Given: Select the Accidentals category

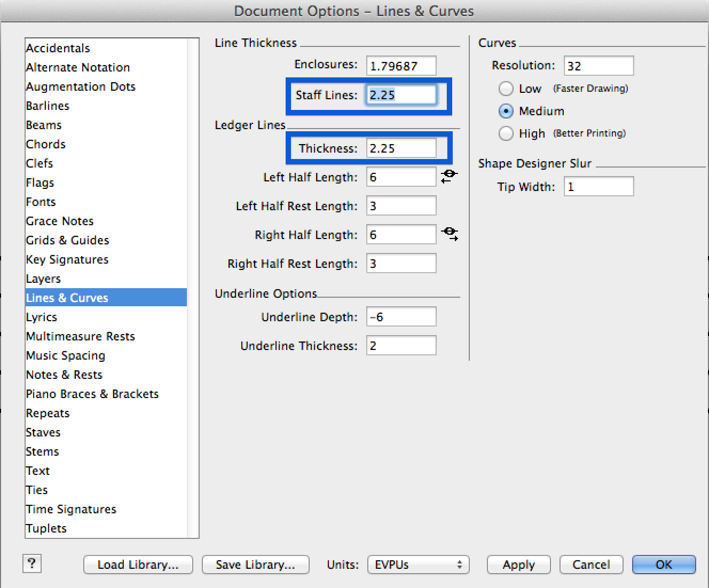Looking at the screenshot, I should 57,48.
